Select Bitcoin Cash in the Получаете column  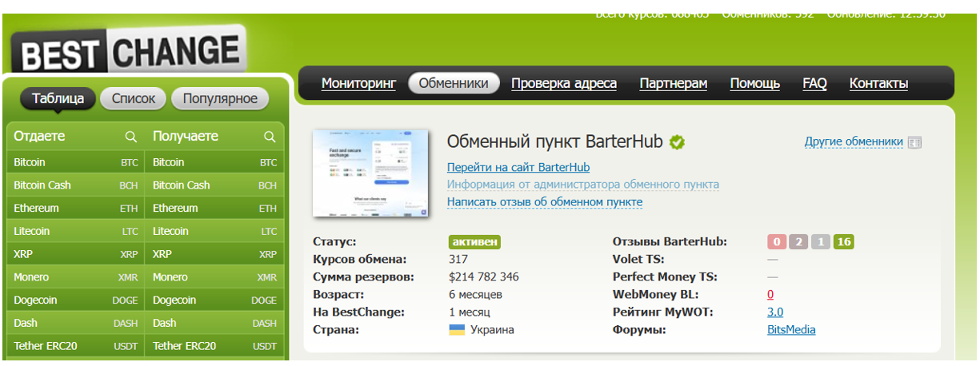[x=214, y=185]
